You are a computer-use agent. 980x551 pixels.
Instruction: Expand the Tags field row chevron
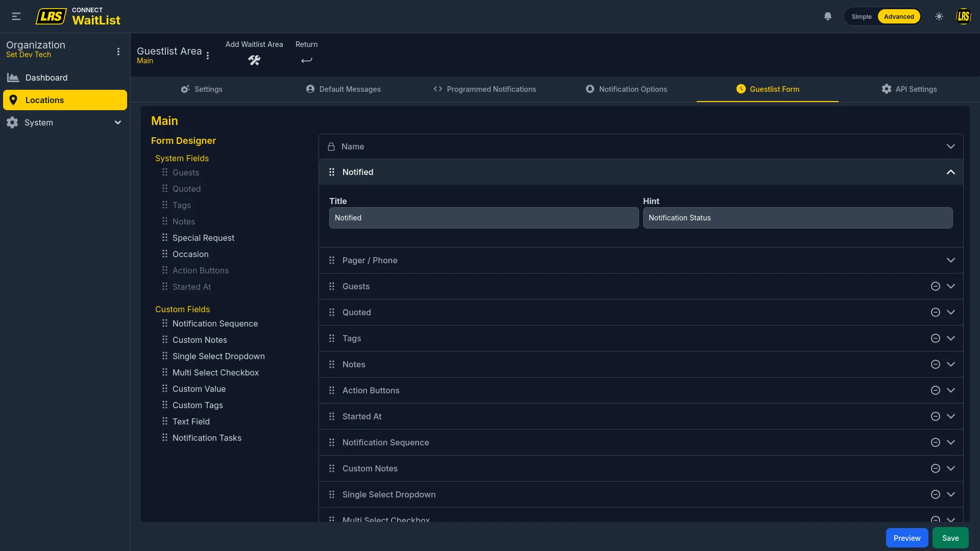click(x=951, y=338)
